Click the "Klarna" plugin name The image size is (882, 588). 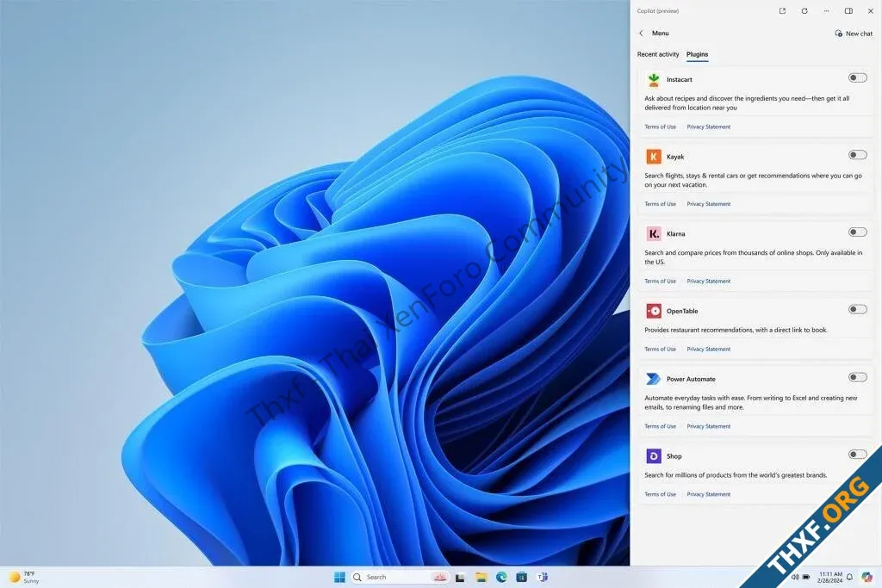click(675, 234)
